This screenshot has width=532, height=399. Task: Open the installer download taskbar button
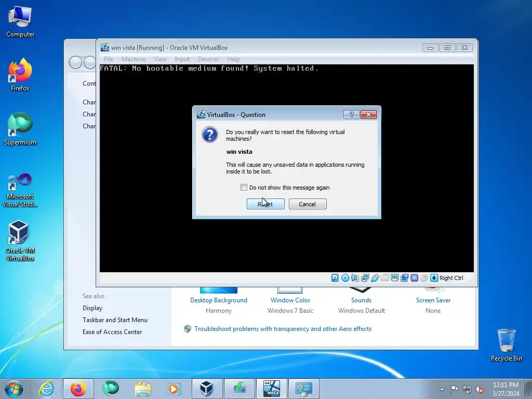[x=239, y=389]
